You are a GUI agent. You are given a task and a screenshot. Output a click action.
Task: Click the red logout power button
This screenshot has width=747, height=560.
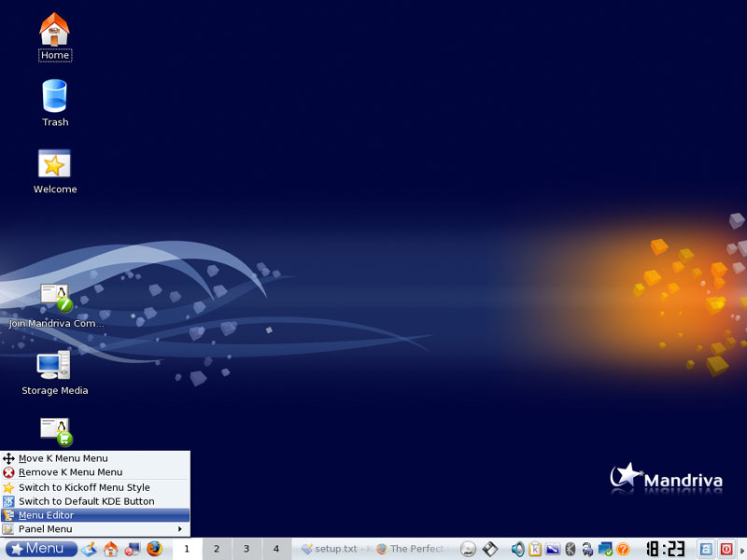tap(726, 549)
